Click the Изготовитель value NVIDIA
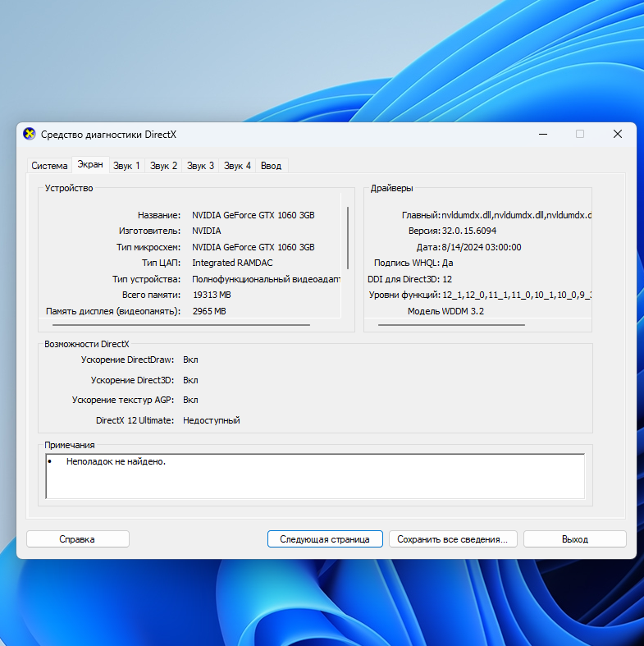This screenshot has width=644, height=646. (x=206, y=231)
